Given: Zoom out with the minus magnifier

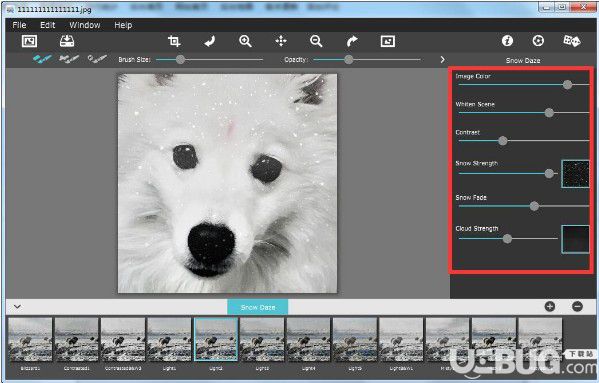Looking at the screenshot, I should (316, 41).
